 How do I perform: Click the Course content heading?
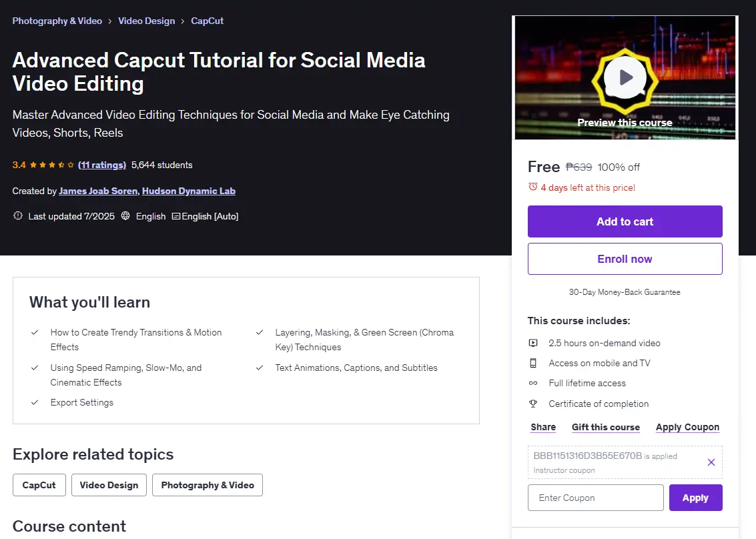[69, 526]
